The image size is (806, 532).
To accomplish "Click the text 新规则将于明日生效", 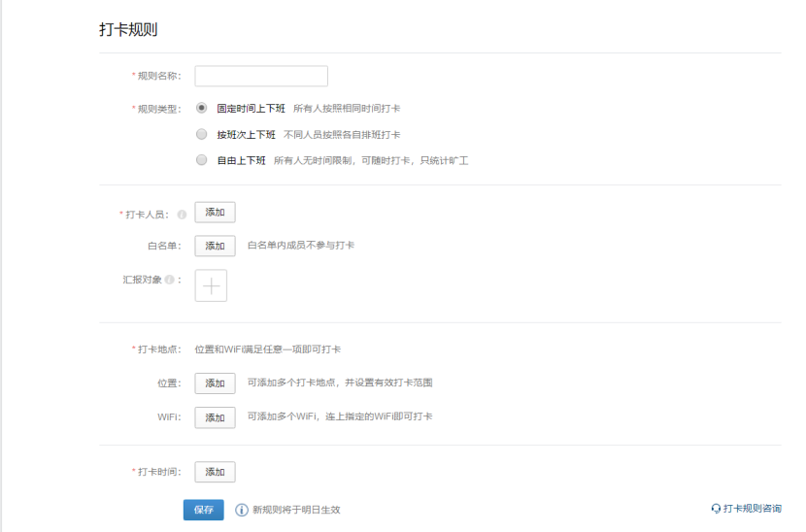I will tap(296, 510).
